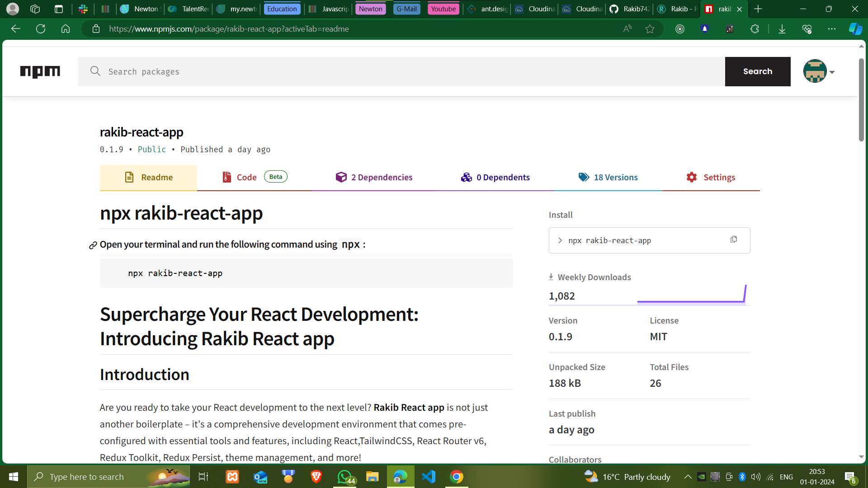
Task: Open the Copilot sidebar icon
Action: pyautogui.click(x=855, y=29)
